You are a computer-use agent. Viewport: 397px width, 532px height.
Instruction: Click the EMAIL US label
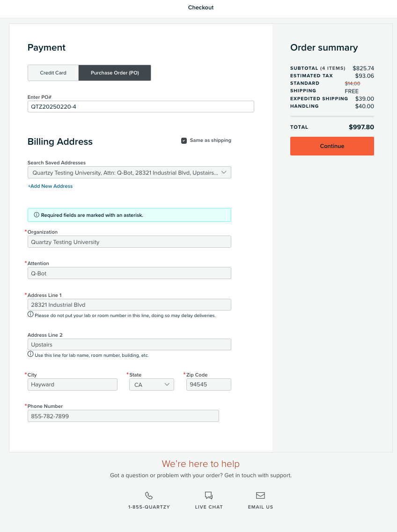pos(260,507)
